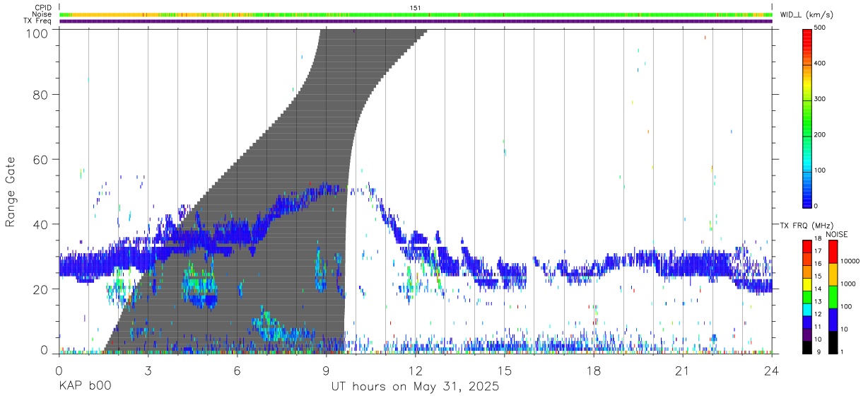This screenshot has height=401, width=868.
Task: Click the x-axis tick label 6
Action: (237, 370)
